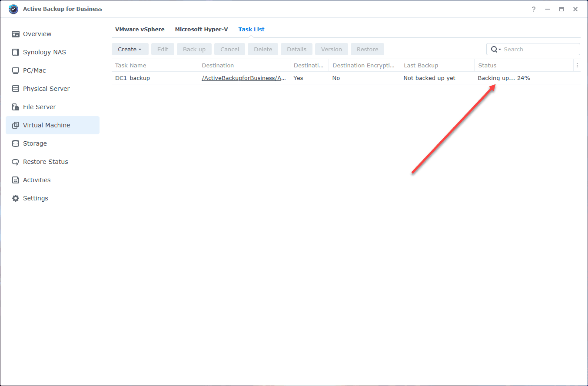The width and height of the screenshot is (588, 386).
Task: Switch to the Microsoft Hyper-V tab
Action: pyautogui.click(x=202, y=30)
